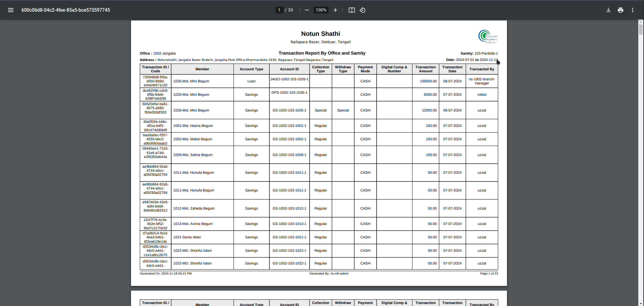The image size is (644, 306).
Task: Click the 'GS-1002-103-1021-1' account ID
Action: tap(289, 237)
